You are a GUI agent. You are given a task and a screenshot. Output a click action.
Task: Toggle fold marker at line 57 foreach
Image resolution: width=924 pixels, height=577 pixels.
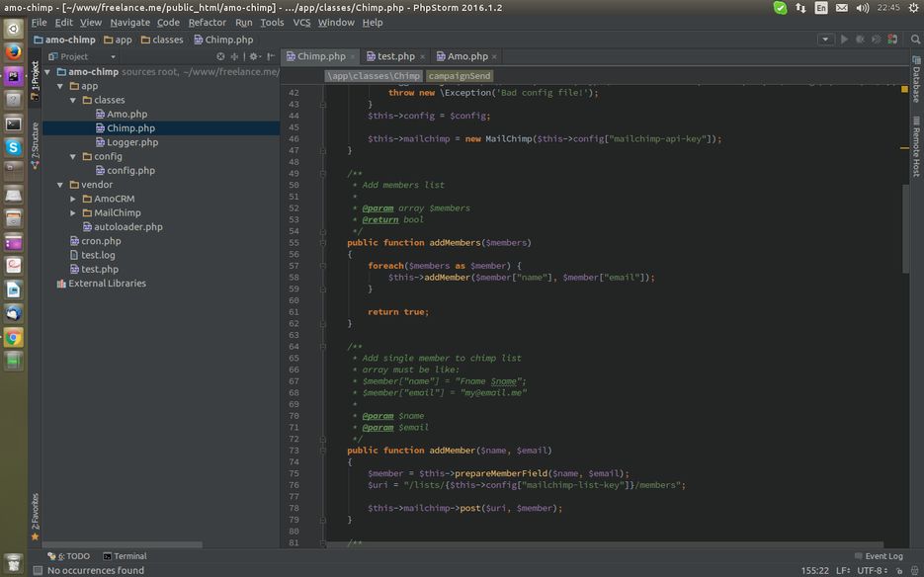tap(323, 266)
